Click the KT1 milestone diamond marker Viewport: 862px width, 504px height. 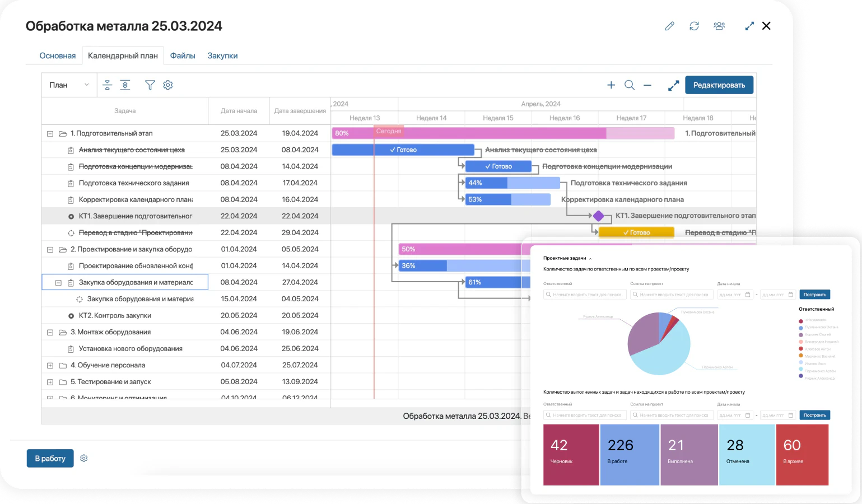(x=599, y=216)
